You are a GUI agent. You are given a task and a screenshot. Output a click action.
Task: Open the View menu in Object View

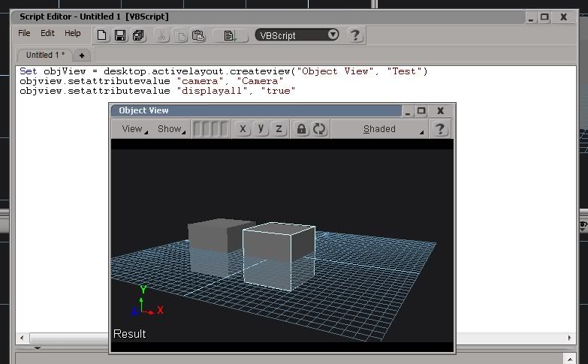pyautogui.click(x=134, y=129)
